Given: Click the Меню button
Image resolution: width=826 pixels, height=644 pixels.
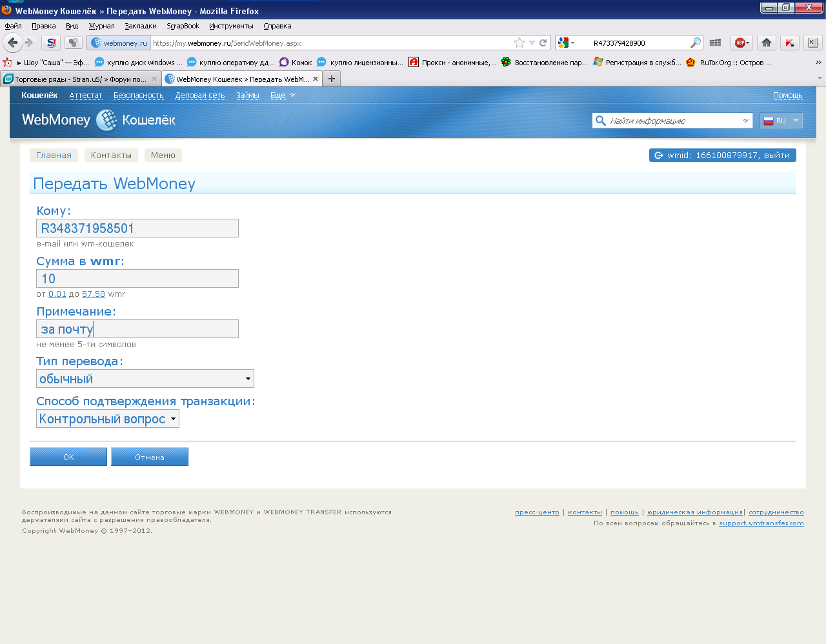Looking at the screenshot, I should [x=163, y=155].
